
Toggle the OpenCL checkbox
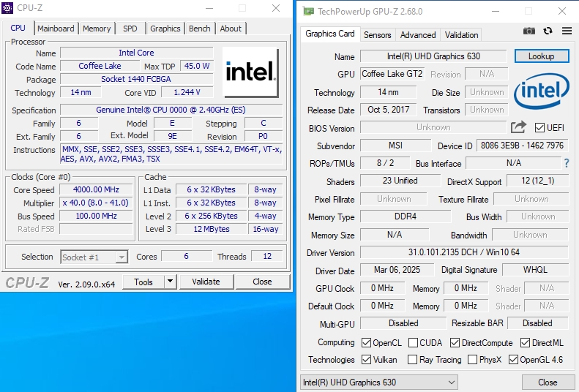(x=366, y=342)
